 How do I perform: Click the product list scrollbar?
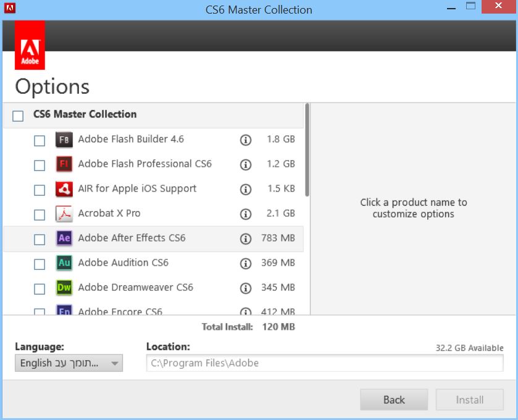click(x=307, y=150)
